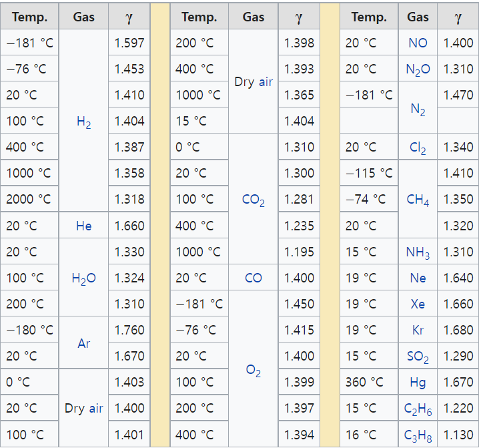Click the value 1.597
This screenshot has height=448, width=479.
(x=129, y=43)
